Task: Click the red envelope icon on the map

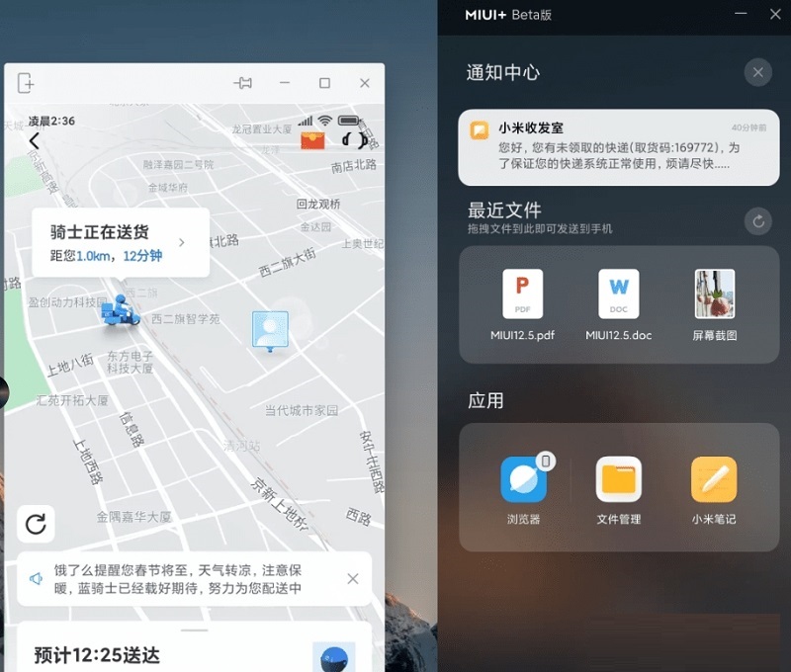Action: (x=311, y=138)
